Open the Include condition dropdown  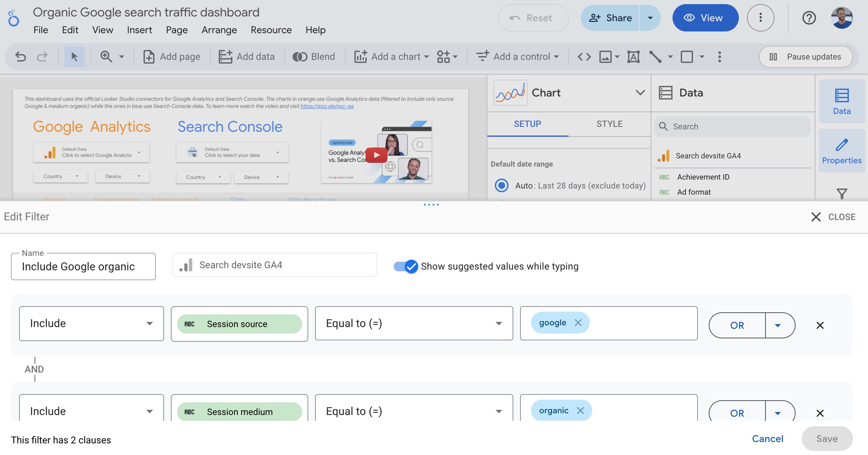tap(91, 323)
